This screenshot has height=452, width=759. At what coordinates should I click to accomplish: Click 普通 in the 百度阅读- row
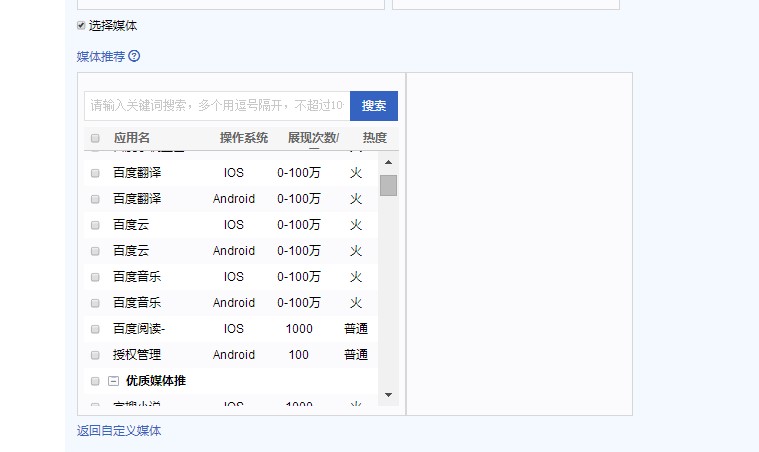tap(356, 329)
